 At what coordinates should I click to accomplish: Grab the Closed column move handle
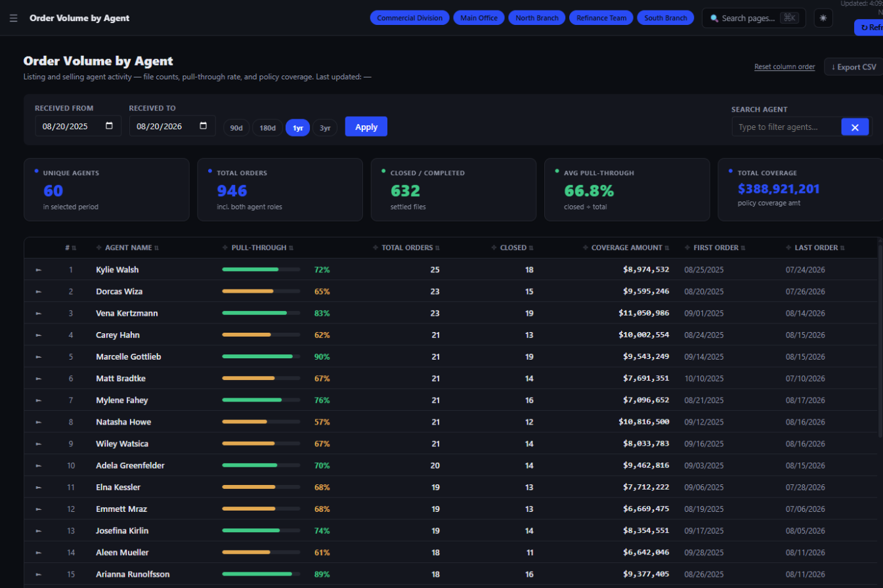tap(494, 248)
